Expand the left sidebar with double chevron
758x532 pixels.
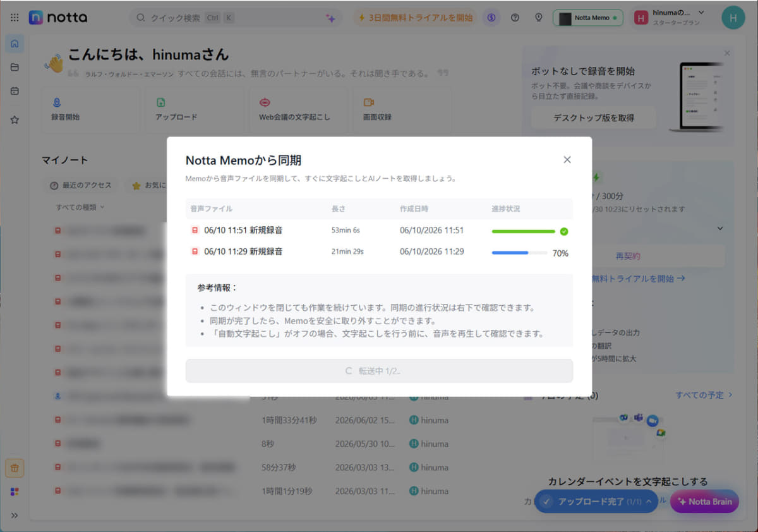[15, 516]
